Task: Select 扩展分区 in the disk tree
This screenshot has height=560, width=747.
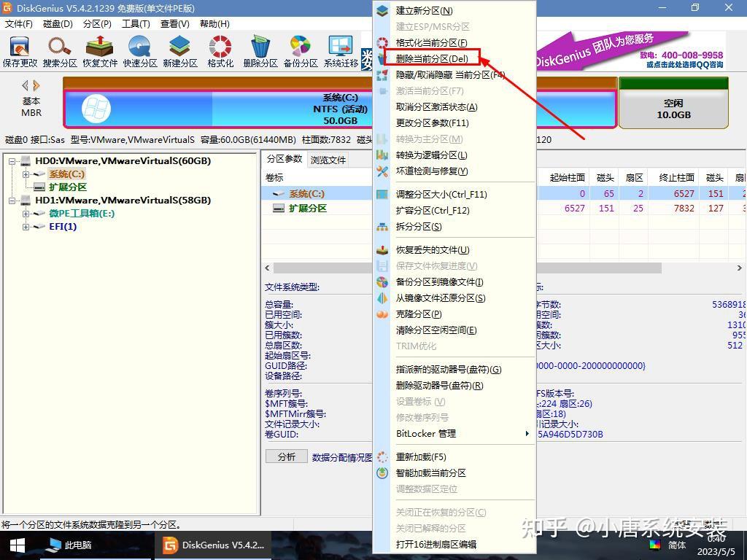Action: [x=68, y=187]
